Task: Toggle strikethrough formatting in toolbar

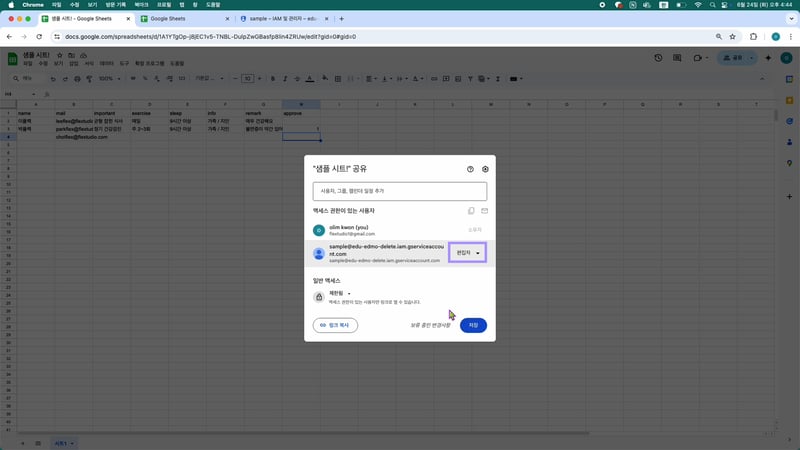Action: coord(297,79)
